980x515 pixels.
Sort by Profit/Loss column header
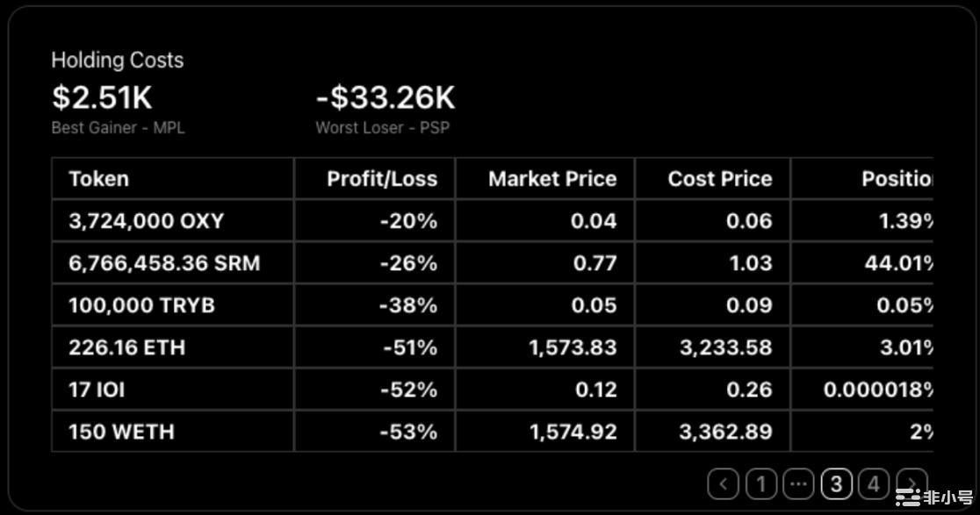click(x=382, y=179)
